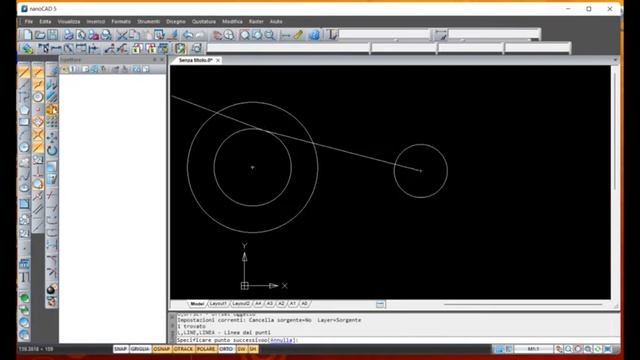The image size is (640, 360).
Task: Open the text style dropdown in top toolbar
Action: tap(384, 35)
